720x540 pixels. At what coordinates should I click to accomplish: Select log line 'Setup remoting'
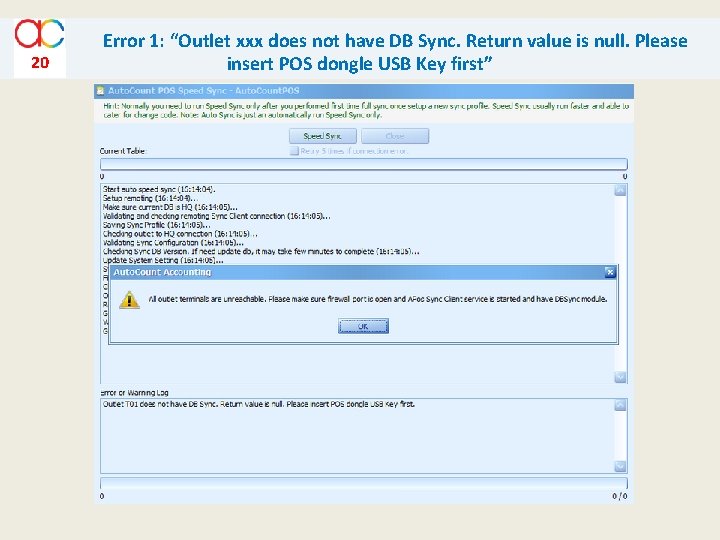[x=150, y=198]
